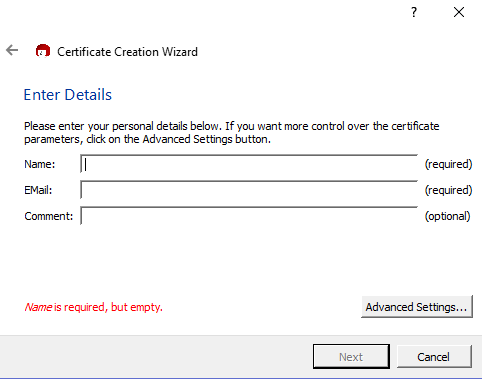Click the red Kleopatra wizard icon

(x=43, y=51)
